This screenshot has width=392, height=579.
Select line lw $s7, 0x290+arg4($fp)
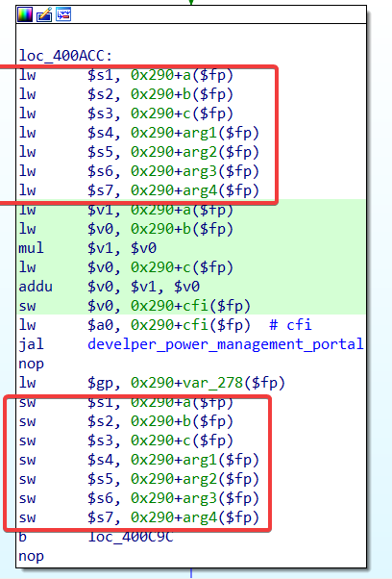point(139,190)
